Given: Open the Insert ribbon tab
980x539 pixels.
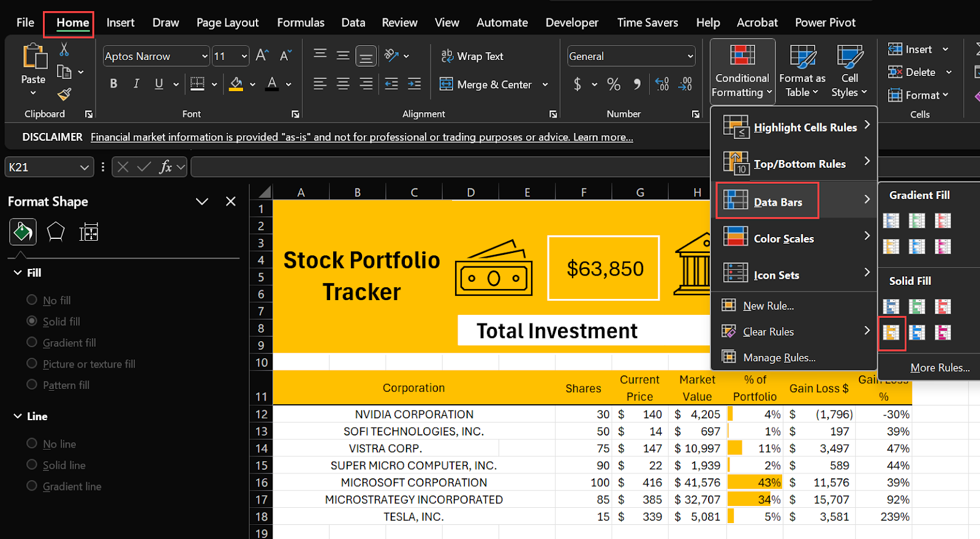Looking at the screenshot, I should tap(120, 23).
